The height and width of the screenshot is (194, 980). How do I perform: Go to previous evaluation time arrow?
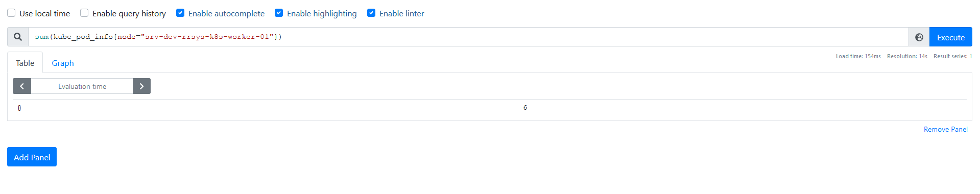[22, 86]
